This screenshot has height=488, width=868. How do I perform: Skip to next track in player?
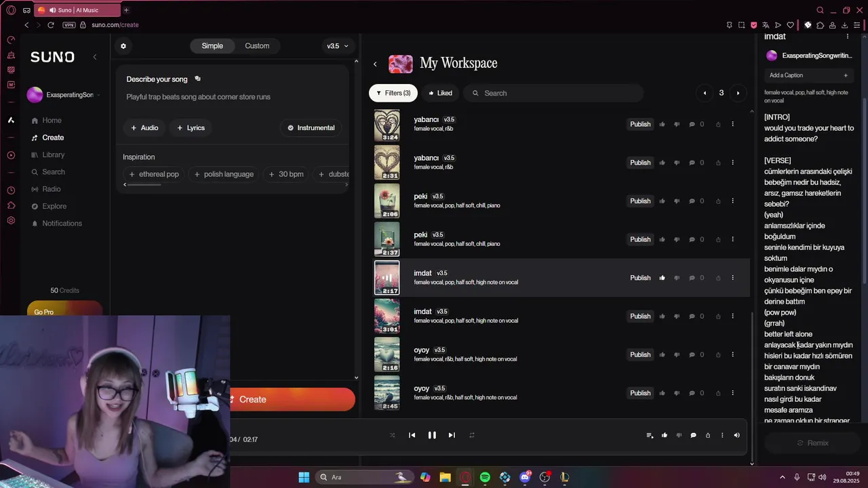point(452,435)
